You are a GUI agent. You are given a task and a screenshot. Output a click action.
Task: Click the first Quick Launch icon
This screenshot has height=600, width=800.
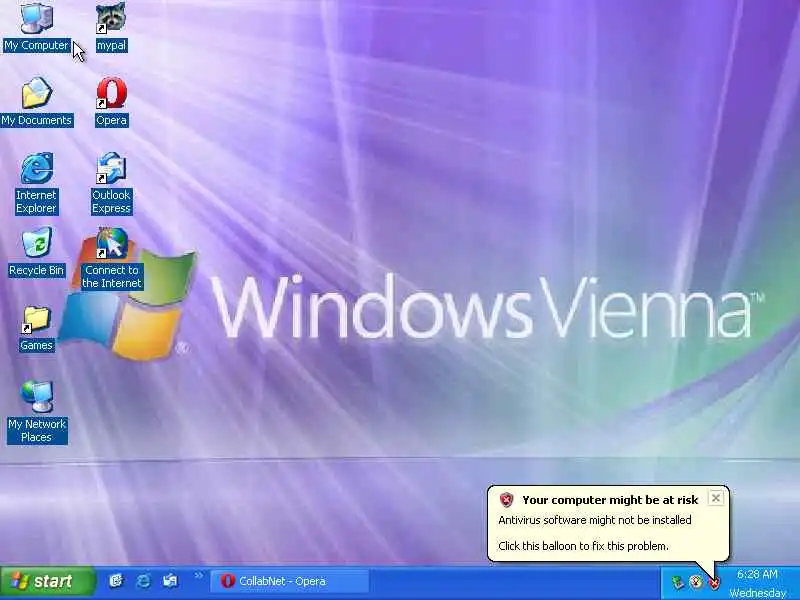[117, 581]
